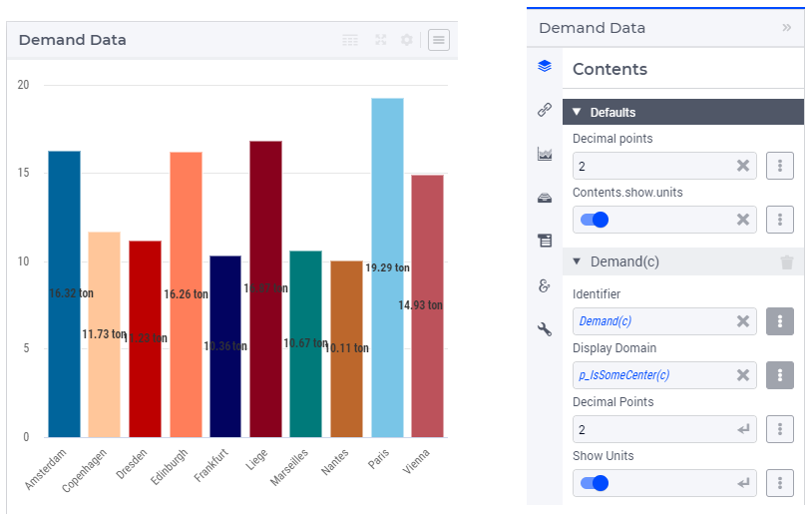Open options menu for Decimal points default
Image resolution: width=812 pixels, height=516 pixels.
pyautogui.click(x=779, y=166)
